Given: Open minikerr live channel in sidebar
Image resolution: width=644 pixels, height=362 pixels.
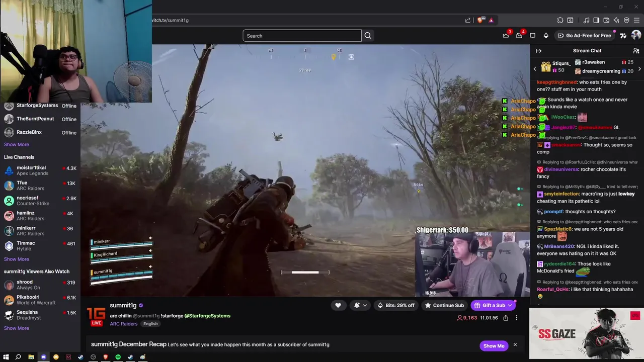Looking at the screenshot, I should click(40, 231).
